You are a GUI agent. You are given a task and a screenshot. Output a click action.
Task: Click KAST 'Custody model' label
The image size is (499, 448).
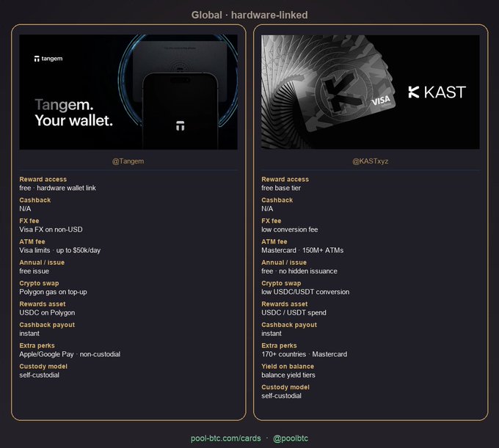285,387
